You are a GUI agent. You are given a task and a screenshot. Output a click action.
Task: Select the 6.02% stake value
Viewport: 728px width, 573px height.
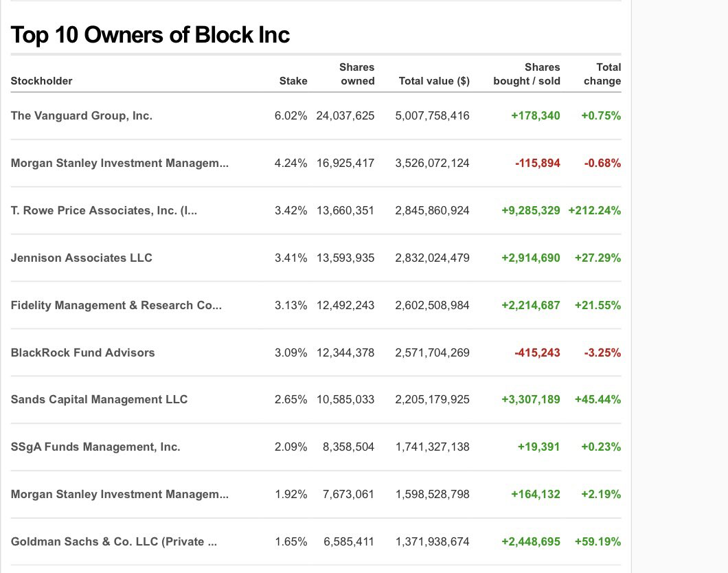(291, 115)
